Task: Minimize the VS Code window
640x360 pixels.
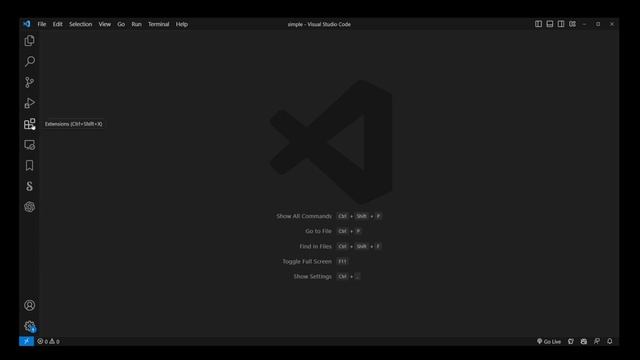Action: tap(584, 24)
